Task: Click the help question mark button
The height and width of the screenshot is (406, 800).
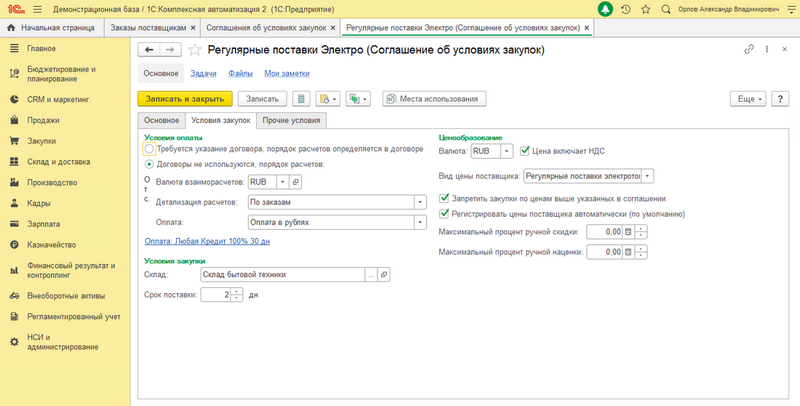Action: [x=780, y=99]
